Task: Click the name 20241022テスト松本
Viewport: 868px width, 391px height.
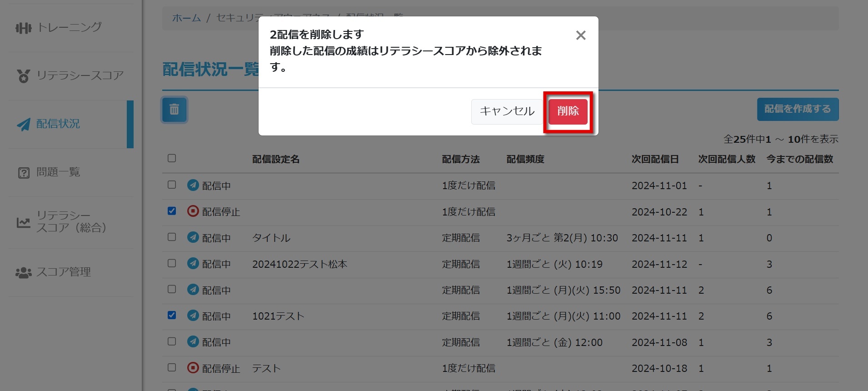Action: point(300,264)
